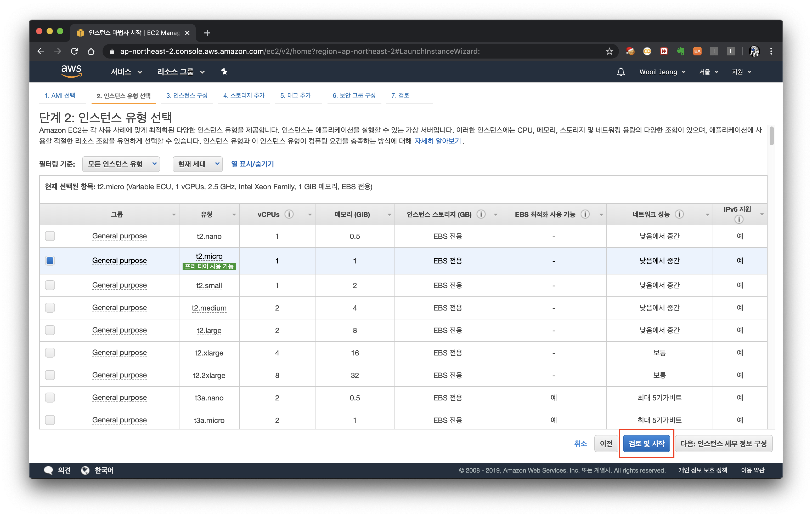Expand the 서비스 menu
Image resolution: width=812 pixels, height=517 pixels.
pyautogui.click(x=126, y=72)
